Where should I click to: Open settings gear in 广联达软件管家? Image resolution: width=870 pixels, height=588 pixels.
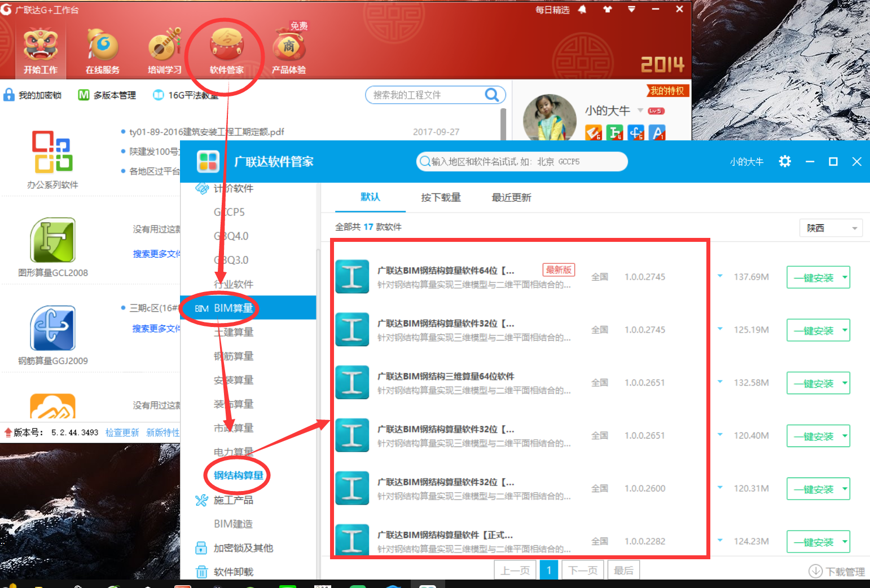pyautogui.click(x=785, y=162)
